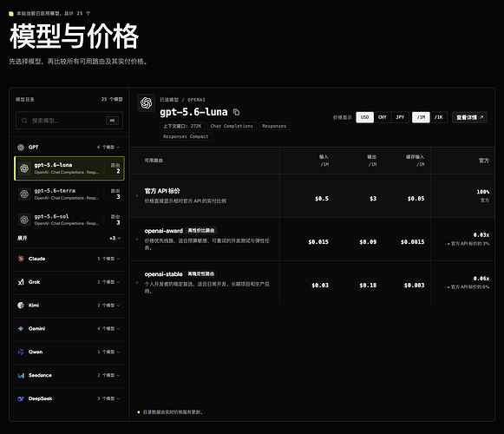Select gpt-5.6-terra from the model list
This screenshot has height=434, width=504.
pos(69,194)
